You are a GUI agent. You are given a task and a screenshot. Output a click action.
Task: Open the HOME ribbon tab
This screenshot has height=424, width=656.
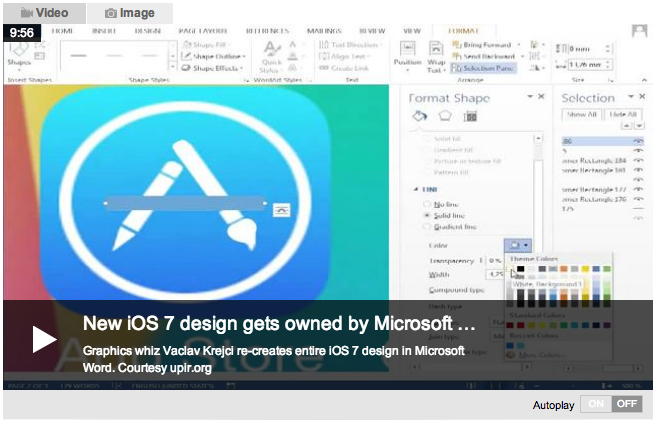click(62, 31)
